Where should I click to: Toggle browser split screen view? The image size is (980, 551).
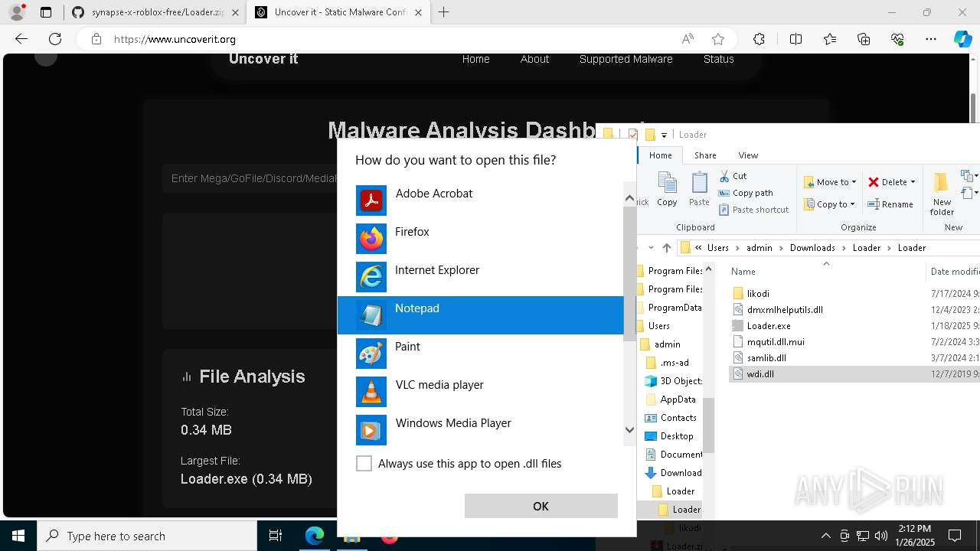point(795,39)
